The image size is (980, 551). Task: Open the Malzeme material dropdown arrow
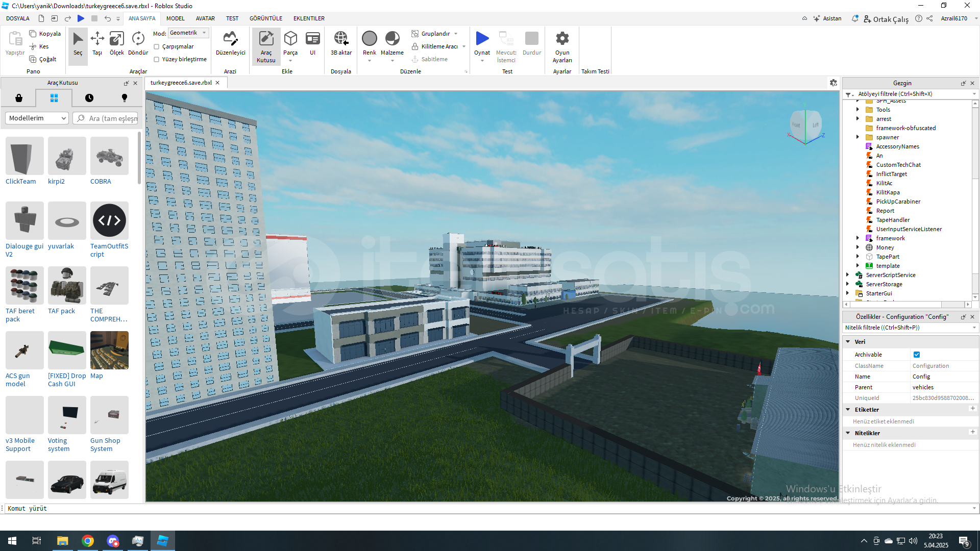pos(392,61)
